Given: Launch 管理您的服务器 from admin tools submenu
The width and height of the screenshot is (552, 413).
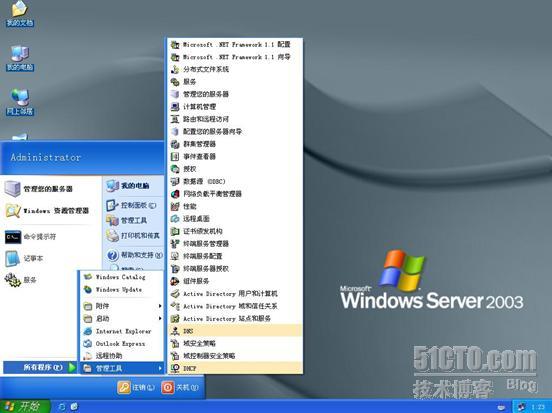Looking at the screenshot, I should pos(234,94).
